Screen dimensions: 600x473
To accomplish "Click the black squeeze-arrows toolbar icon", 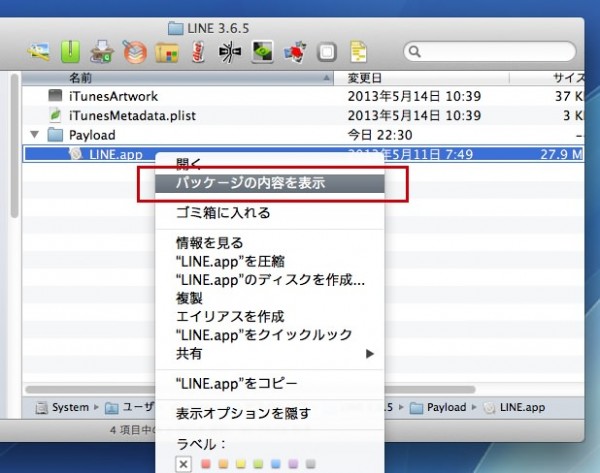I will click(x=230, y=52).
